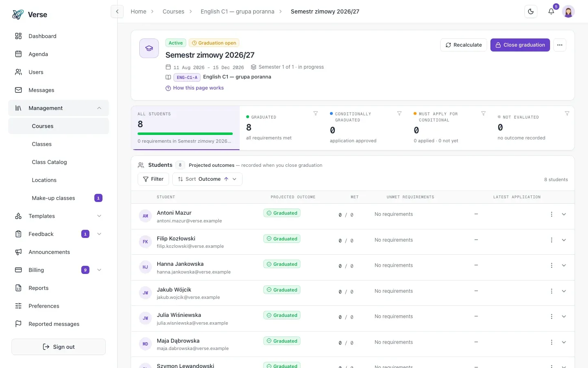Open the Sort Outcome dropdown
The width and height of the screenshot is (588, 368).
point(207,179)
